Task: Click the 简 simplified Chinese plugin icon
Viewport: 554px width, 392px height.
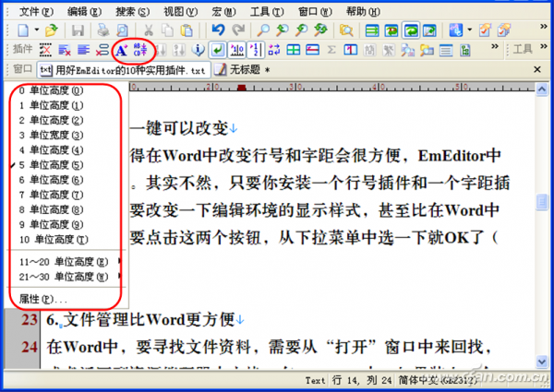Action: point(369,50)
